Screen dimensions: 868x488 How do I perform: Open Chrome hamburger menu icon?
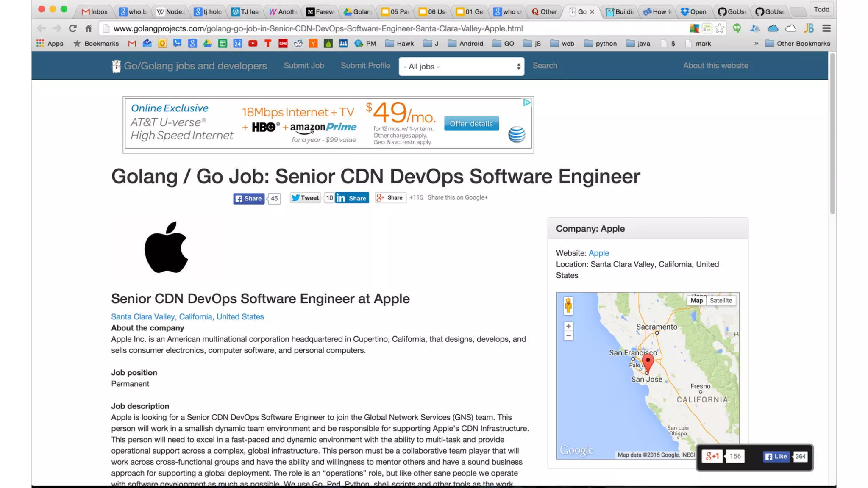coord(826,28)
